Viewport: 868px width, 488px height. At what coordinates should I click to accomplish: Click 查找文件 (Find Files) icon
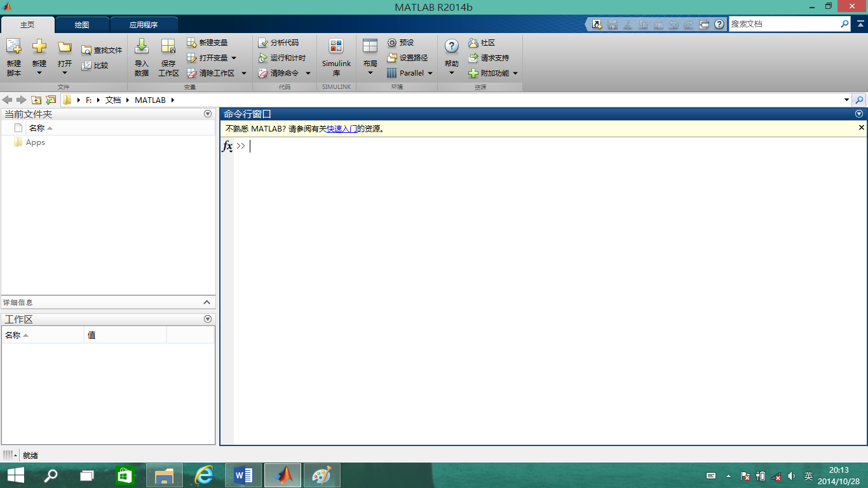click(x=86, y=50)
